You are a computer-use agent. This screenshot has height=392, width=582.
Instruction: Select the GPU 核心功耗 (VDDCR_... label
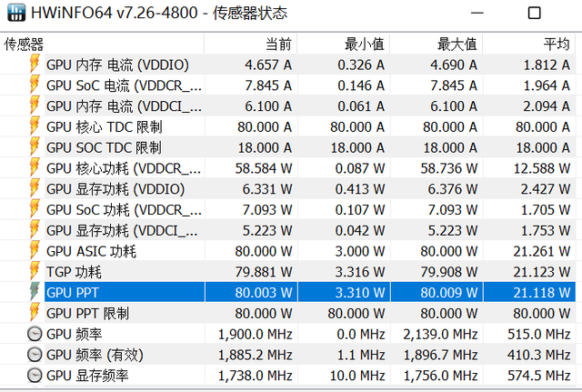tap(124, 168)
